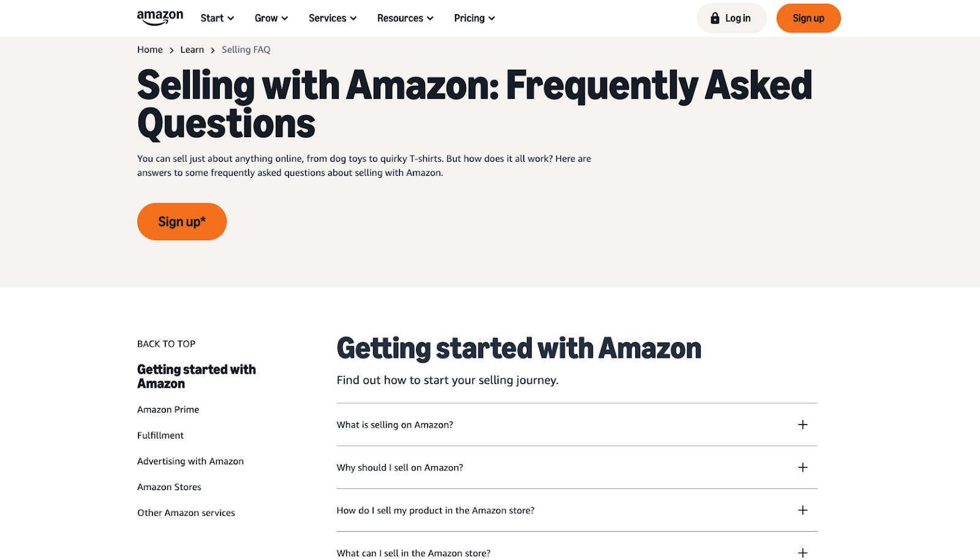Click the lock icon in Log in
Screen dimensions: 980x560
(x=715, y=18)
